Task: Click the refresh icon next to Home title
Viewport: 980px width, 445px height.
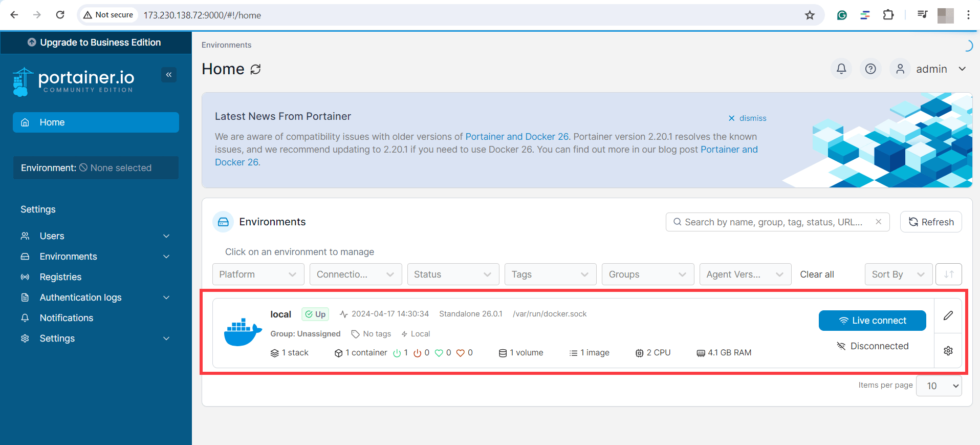Action: click(256, 69)
